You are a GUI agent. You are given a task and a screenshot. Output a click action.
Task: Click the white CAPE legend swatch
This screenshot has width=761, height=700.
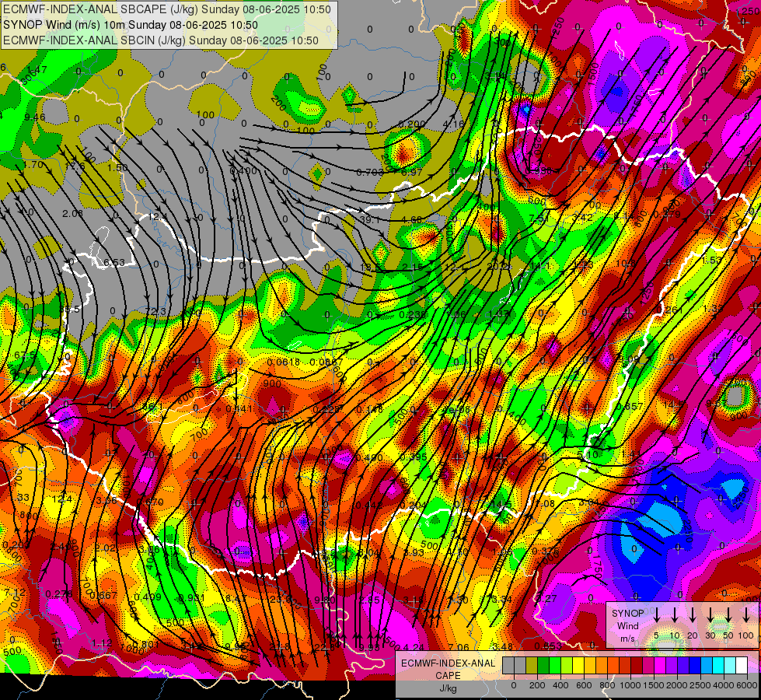[742, 666]
